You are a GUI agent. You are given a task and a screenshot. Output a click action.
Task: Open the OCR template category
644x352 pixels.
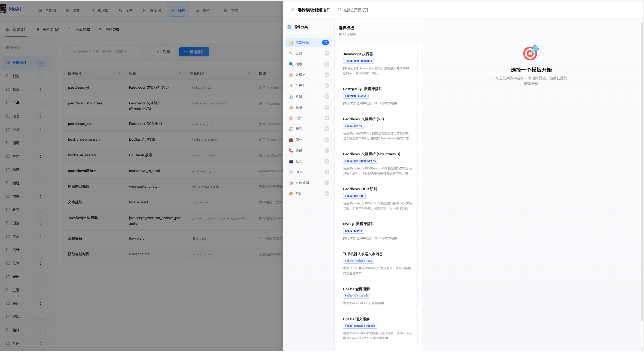click(299, 172)
